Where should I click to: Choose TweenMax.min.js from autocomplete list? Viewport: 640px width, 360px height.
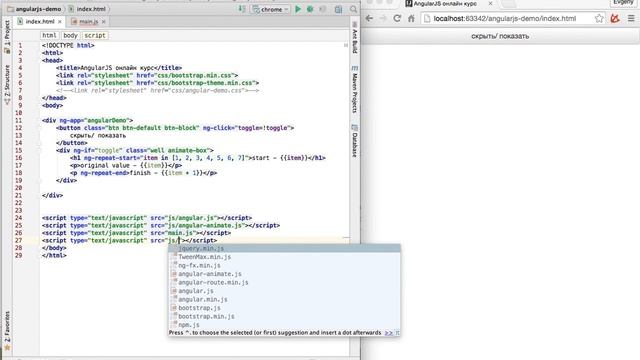(284, 257)
